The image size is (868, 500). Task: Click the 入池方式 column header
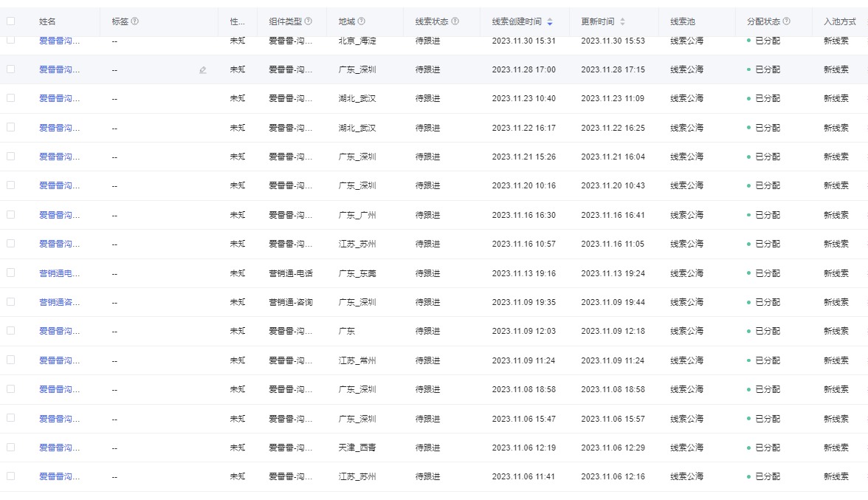tap(838, 21)
